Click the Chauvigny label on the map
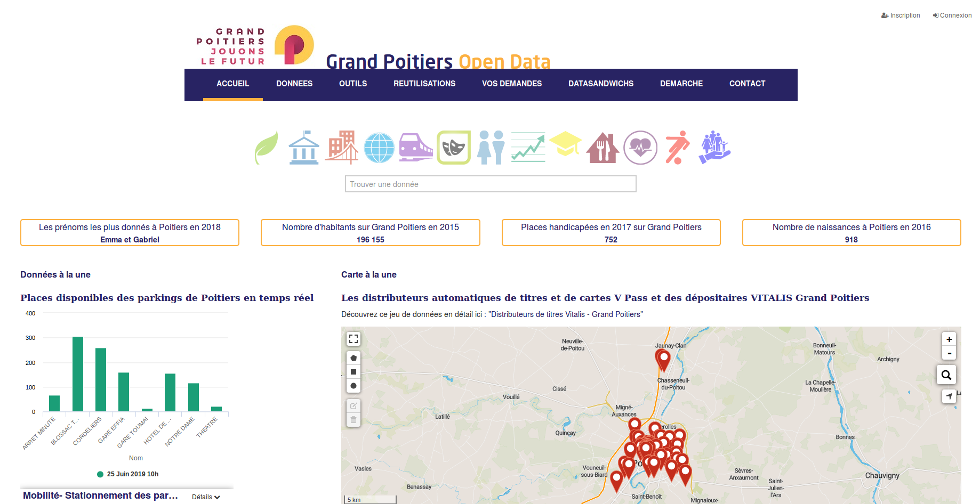Image resolution: width=980 pixels, height=504 pixels. click(x=882, y=476)
